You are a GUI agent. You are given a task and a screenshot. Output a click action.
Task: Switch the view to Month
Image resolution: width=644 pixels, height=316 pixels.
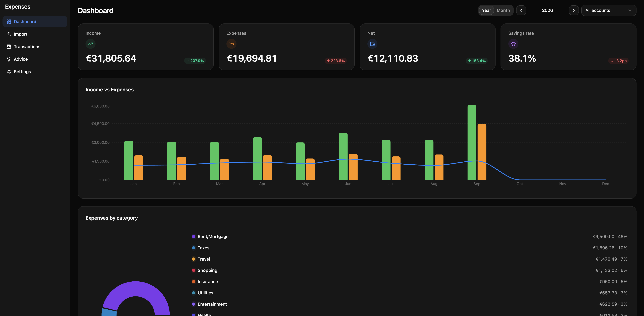coord(503,10)
